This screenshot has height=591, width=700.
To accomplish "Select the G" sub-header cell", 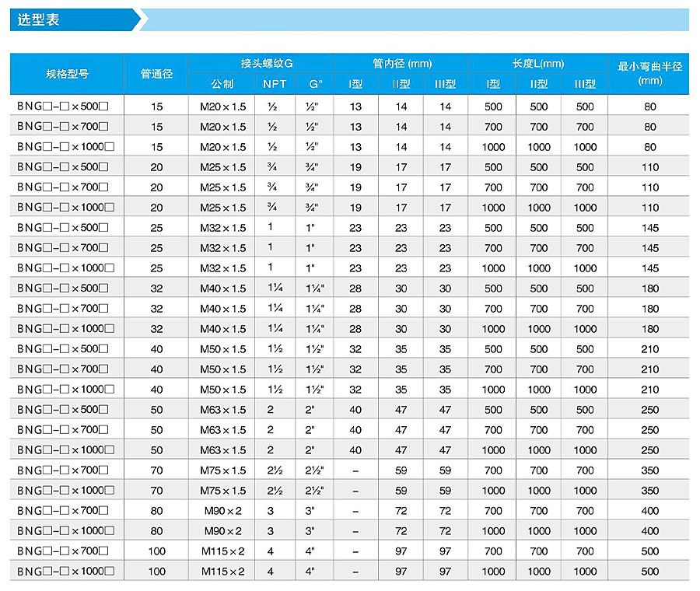I will tap(315, 84).
